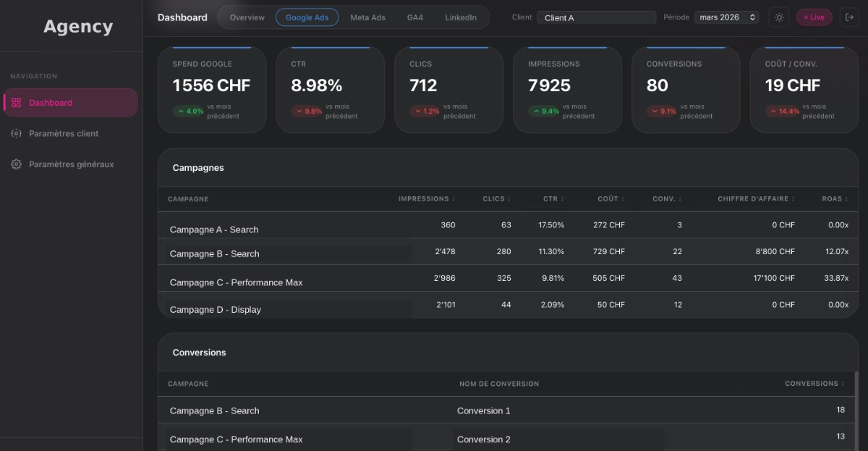Sort Conversions table by Conversions column
The height and width of the screenshot is (451, 868).
tap(815, 384)
